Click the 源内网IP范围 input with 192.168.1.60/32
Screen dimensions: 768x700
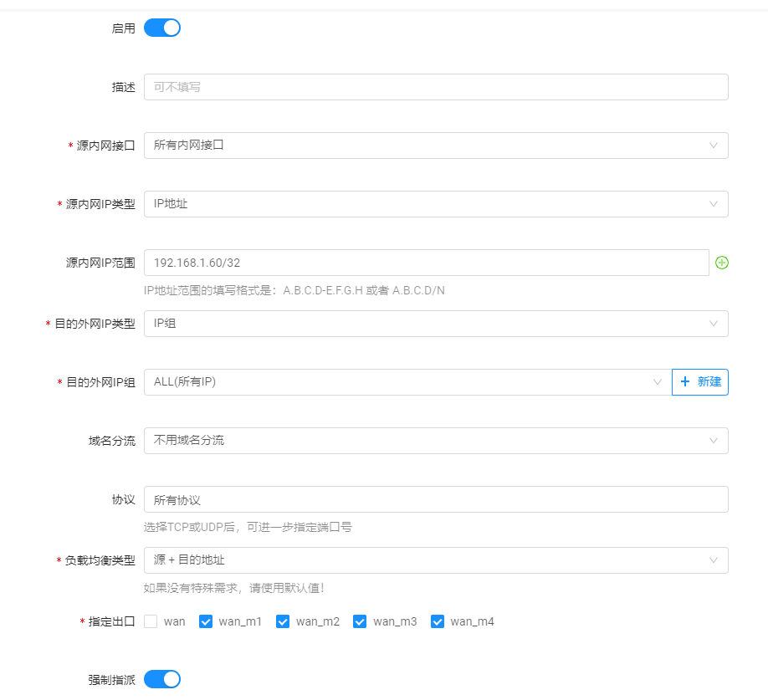(426, 263)
